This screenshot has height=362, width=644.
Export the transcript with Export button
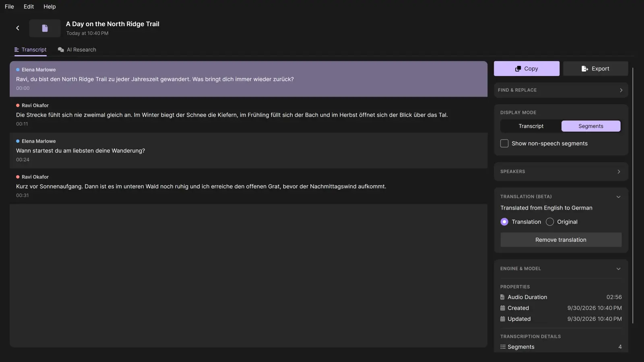tap(595, 69)
